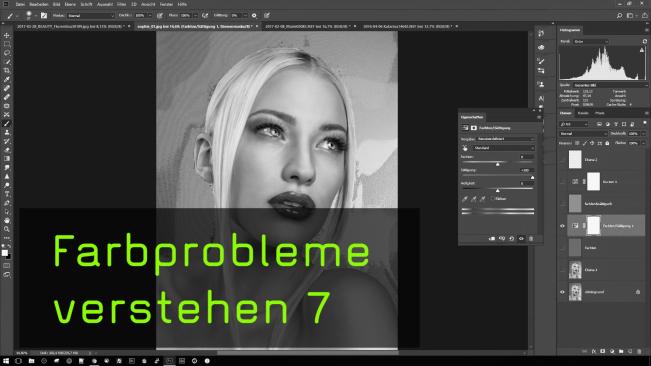Select the Ebene 2 layer thumbnail
Screen dimensions: 651x366
coord(575,159)
